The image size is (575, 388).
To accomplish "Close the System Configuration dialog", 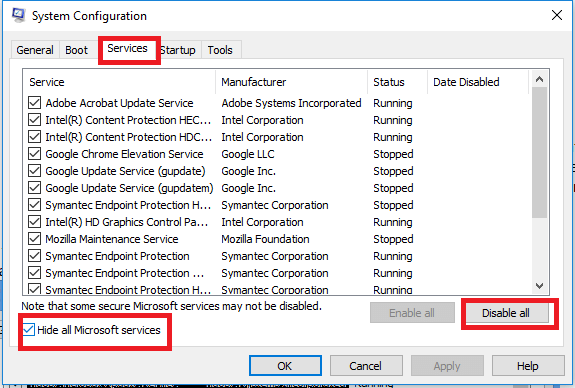I will coord(557,15).
